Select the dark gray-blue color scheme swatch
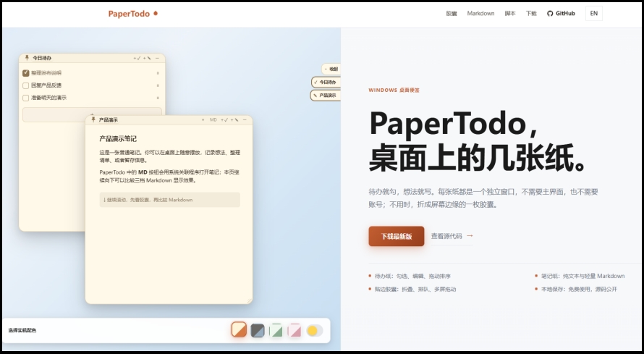644x354 pixels. [258, 330]
